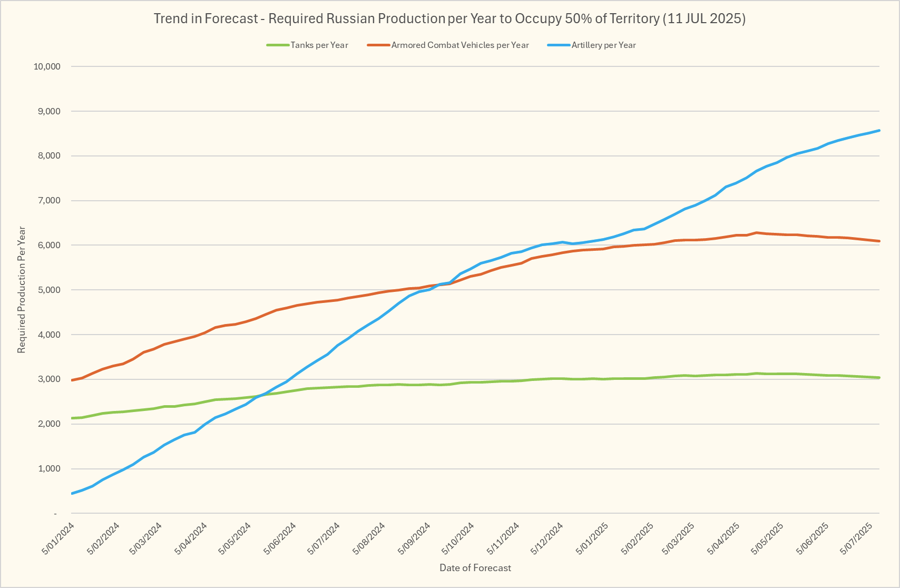Click the 5/05/2024 date label

[233, 538]
